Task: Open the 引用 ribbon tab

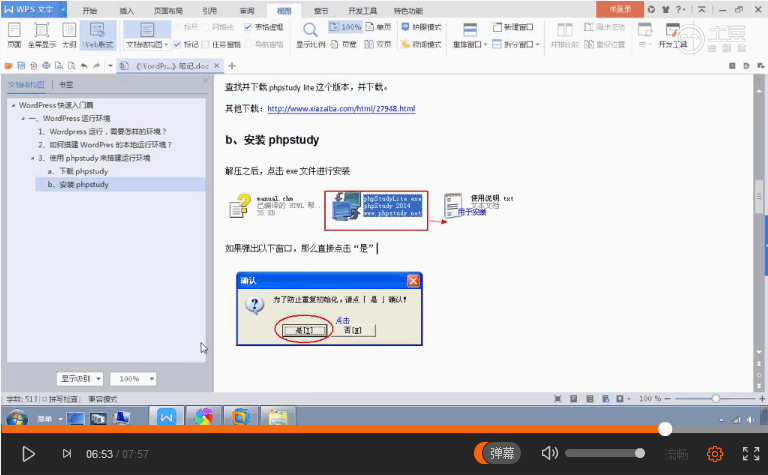Action: [x=209, y=11]
